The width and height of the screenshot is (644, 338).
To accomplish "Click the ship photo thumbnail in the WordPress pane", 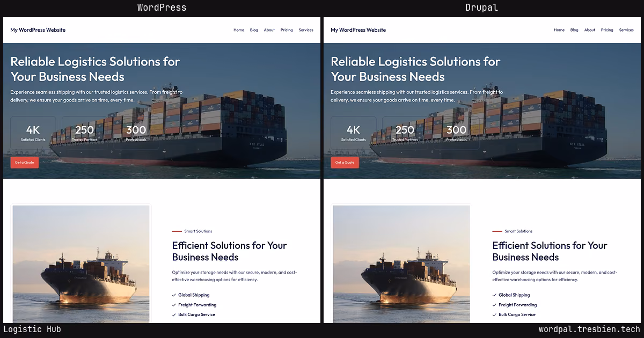I will coord(81,264).
